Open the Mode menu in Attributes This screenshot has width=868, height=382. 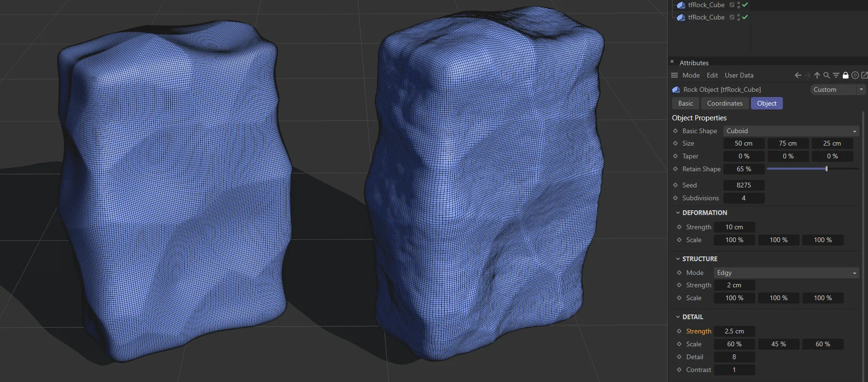click(x=691, y=75)
